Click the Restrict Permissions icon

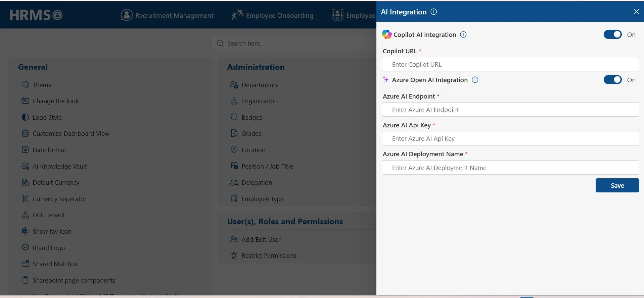pos(234,255)
